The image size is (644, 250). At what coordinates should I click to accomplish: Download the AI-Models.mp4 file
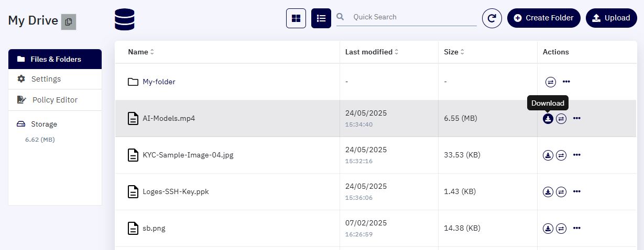click(548, 119)
